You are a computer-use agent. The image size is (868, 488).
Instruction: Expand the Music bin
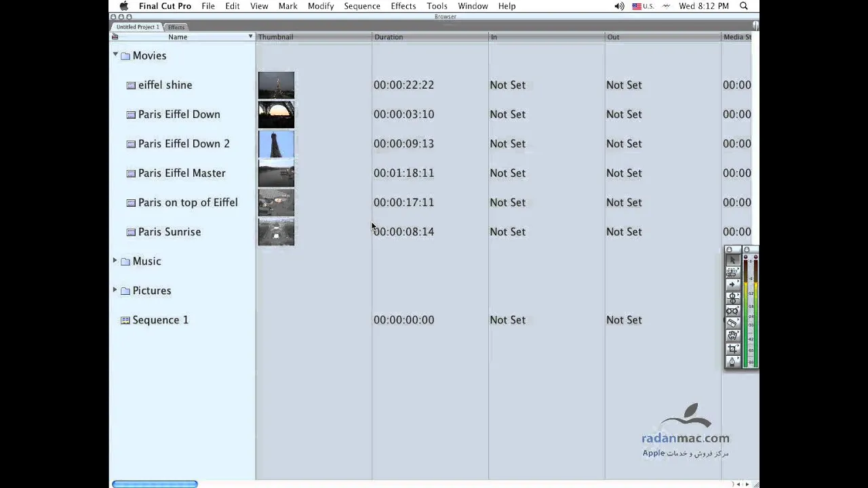(x=115, y=260)
